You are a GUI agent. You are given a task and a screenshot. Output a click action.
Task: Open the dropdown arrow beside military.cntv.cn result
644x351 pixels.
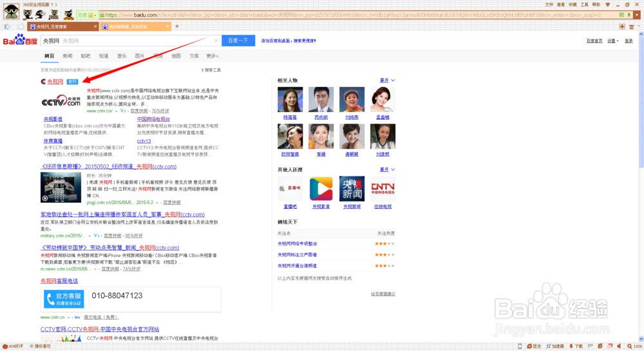point(90,236)
